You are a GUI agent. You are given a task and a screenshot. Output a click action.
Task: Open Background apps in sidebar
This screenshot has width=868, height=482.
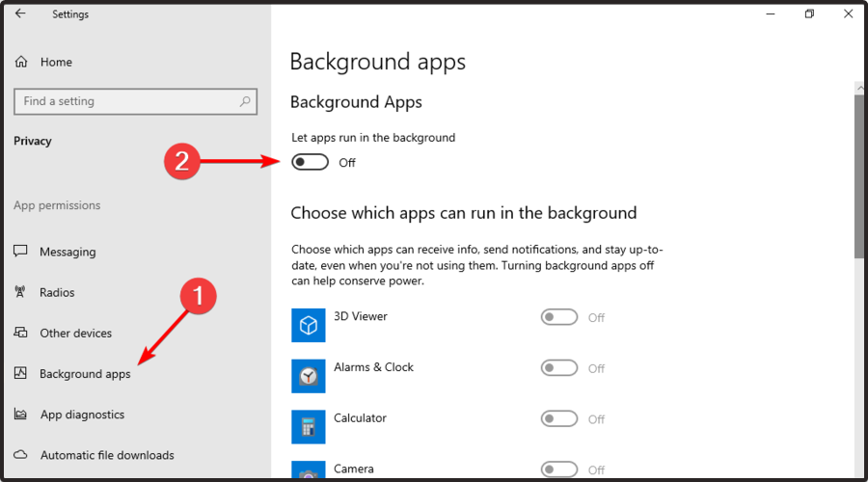[85, 374]
